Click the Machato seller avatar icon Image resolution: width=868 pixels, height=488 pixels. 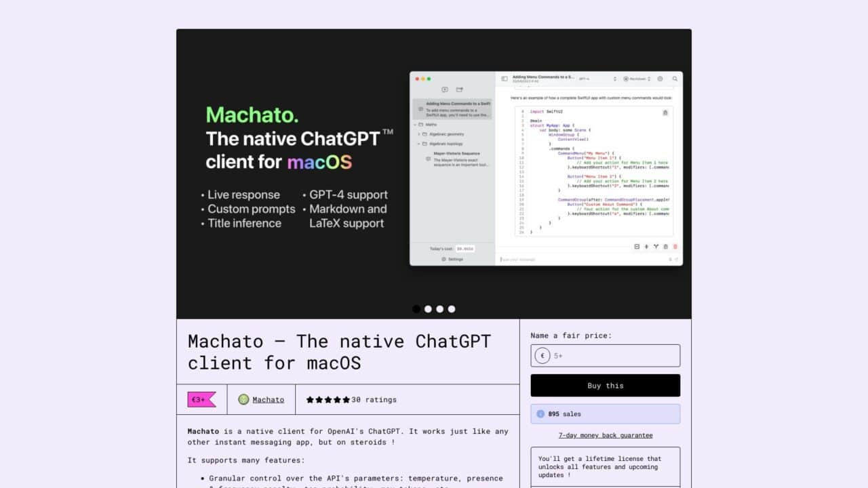243,399
